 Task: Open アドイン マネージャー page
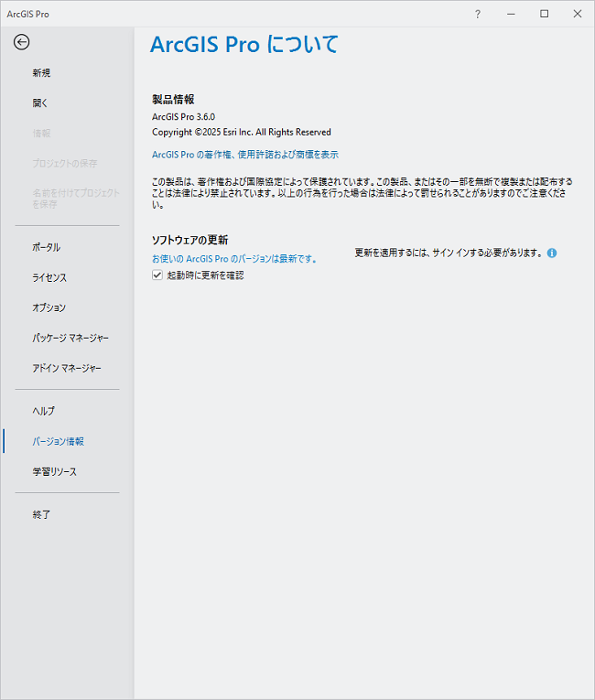(x=67, y=369)
